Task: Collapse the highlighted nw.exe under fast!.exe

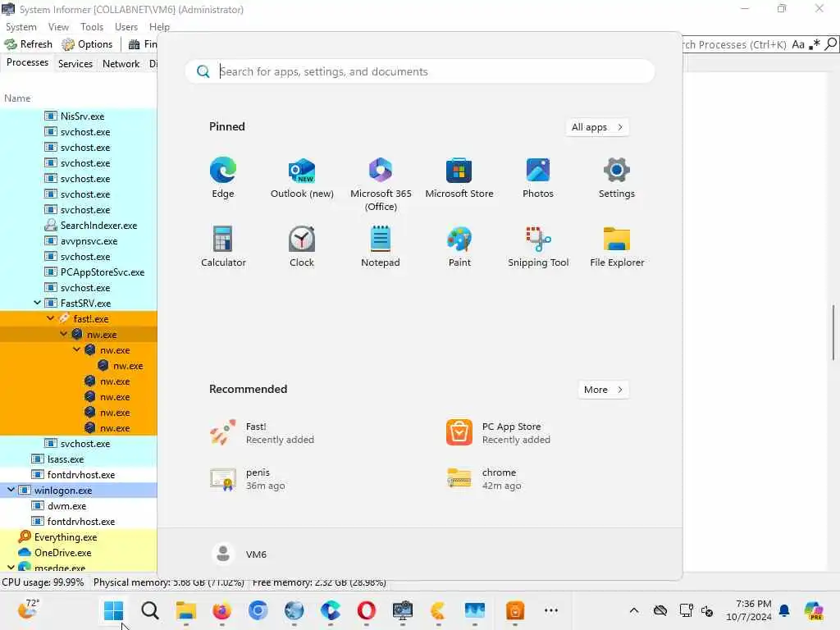Action: (63, 334)
